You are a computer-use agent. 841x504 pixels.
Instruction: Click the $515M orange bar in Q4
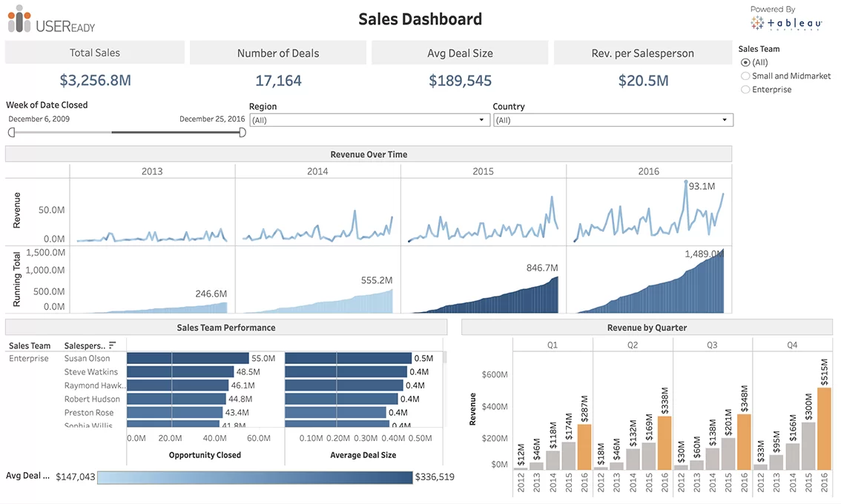coord(825,429)
